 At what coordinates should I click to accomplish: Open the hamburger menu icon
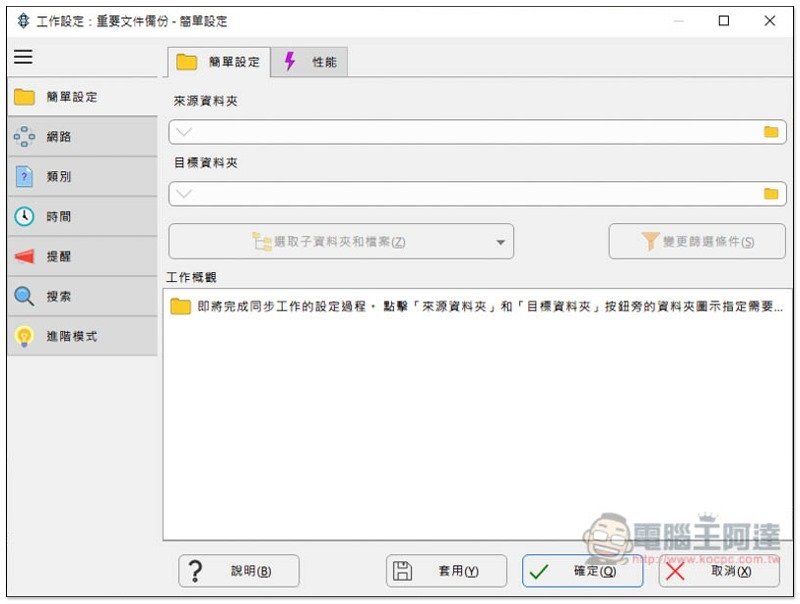tap(23, 57)
